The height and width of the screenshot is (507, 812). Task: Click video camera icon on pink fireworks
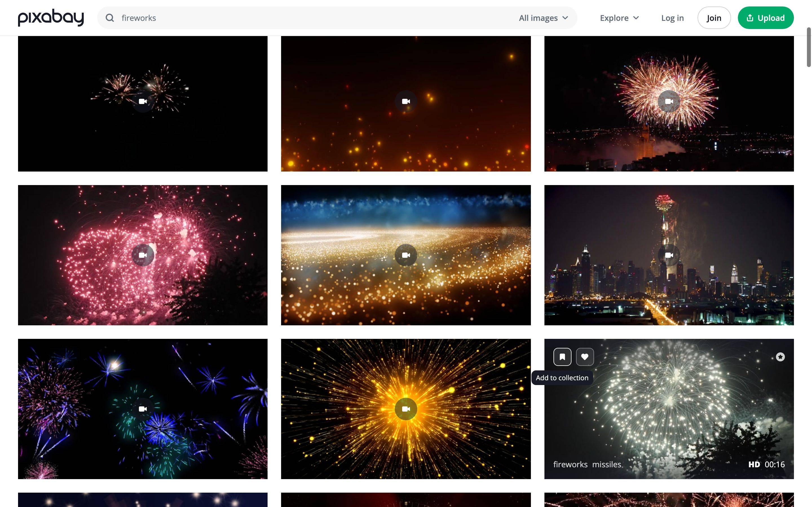143,255
